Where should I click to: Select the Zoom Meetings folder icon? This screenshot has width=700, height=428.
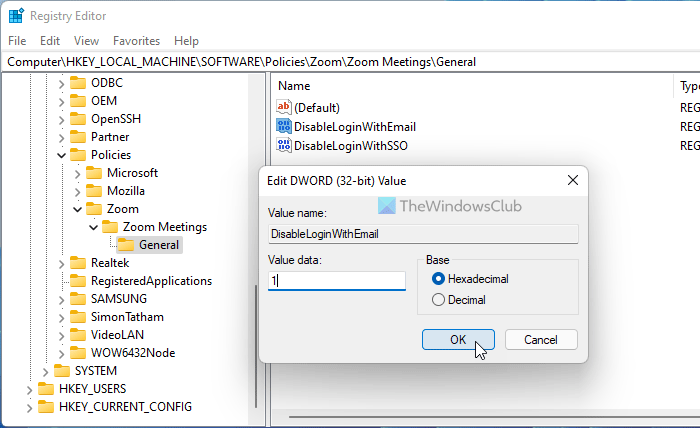tap(110, 227)
